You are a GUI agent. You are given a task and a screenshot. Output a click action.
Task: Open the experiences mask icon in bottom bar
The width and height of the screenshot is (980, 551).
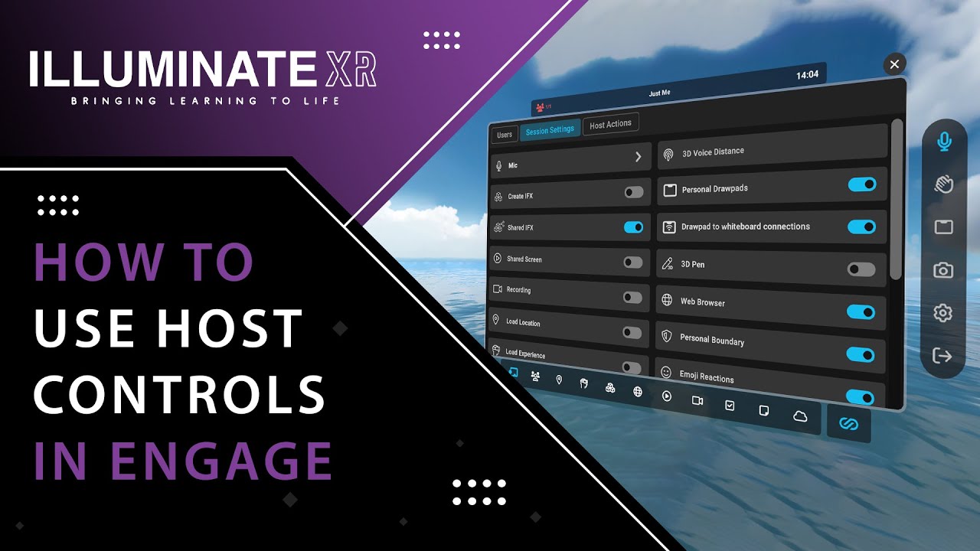click(584, 383)
